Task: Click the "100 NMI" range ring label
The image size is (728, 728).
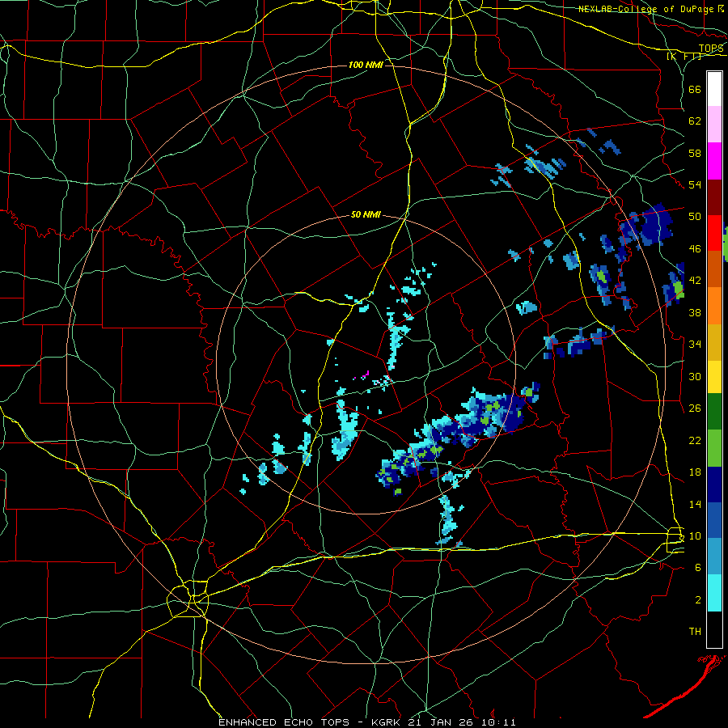Action: click(366, 65)
